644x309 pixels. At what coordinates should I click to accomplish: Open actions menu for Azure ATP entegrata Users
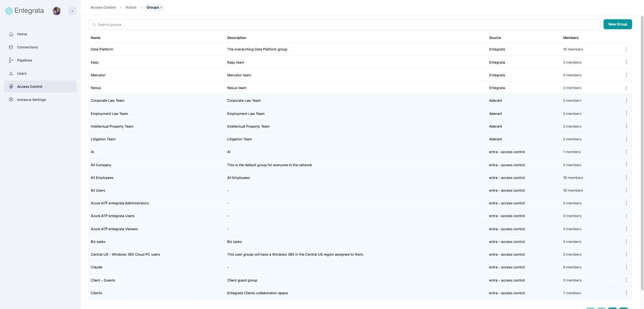626,216
